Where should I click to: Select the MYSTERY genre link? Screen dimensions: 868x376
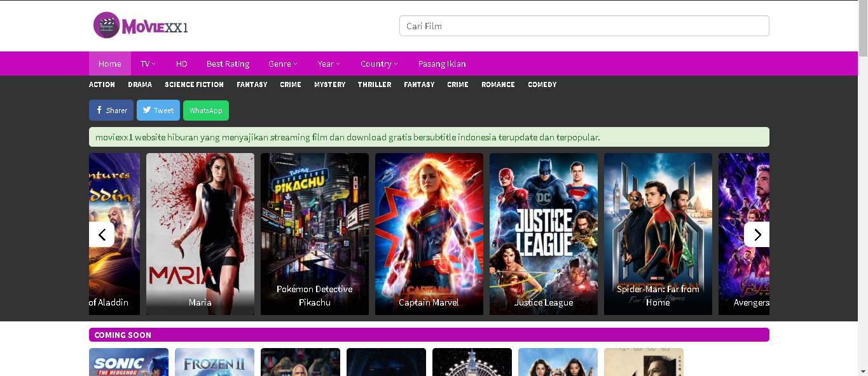pos(330,84)
